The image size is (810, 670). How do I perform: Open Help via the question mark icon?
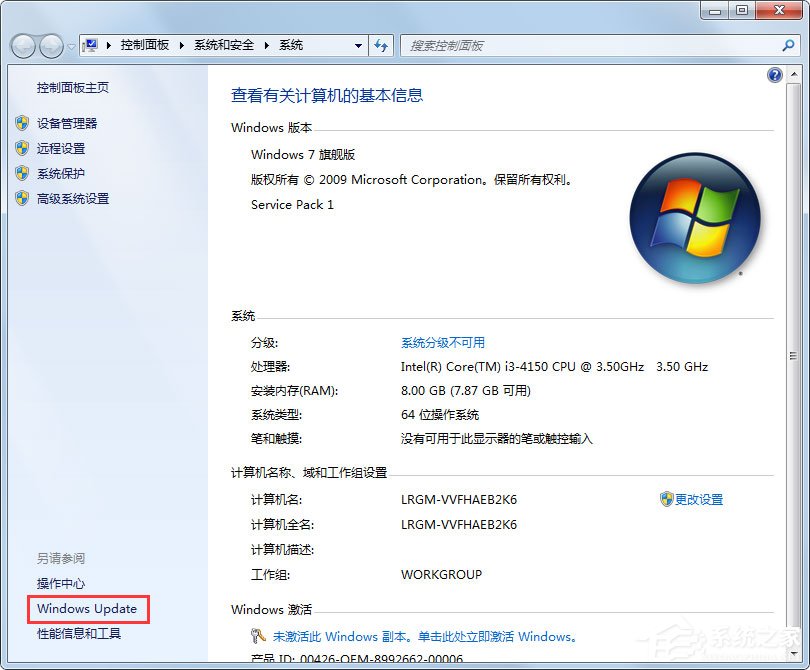(776, 74)
